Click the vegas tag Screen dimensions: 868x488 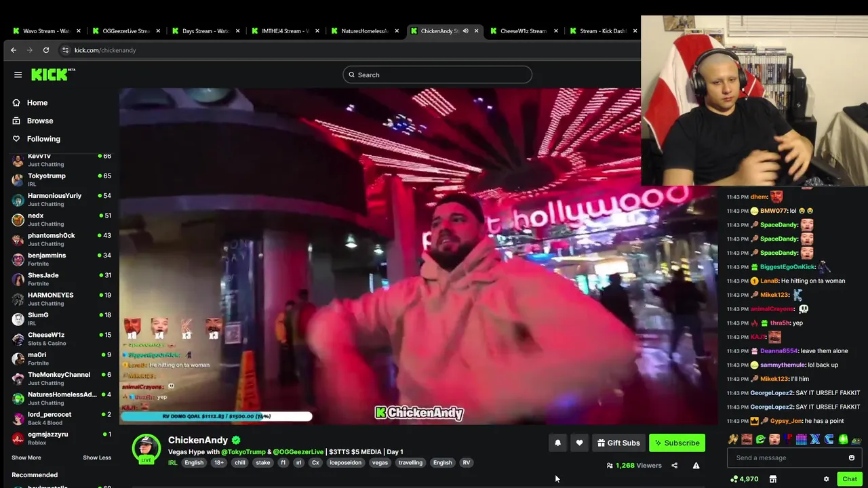380,463
